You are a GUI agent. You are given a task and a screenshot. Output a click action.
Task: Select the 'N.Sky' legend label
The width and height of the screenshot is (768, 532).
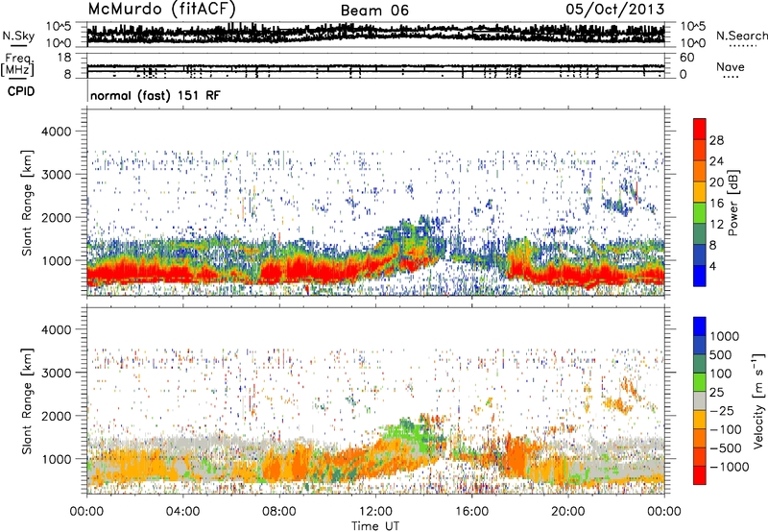click(x=18, y=36)
